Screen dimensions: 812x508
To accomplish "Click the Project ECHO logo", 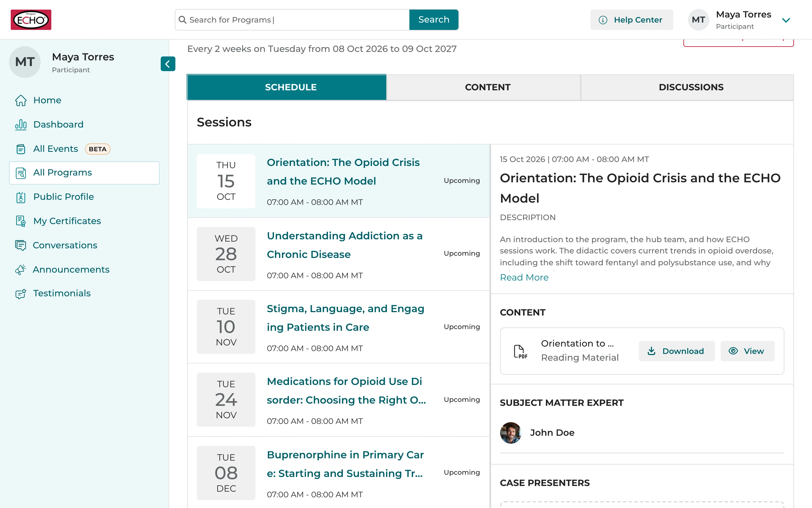I will (31, 19).
